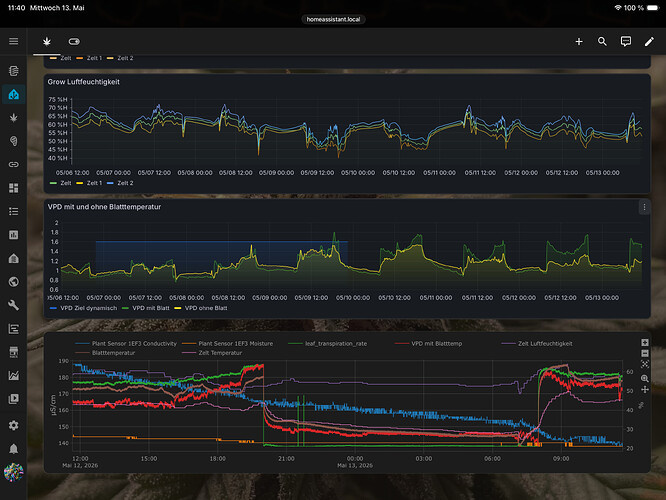Viewport: 666px width, 500px height.
Task: Click Plotly autoscale crossed arrows icon
Action: click(645, 364)
